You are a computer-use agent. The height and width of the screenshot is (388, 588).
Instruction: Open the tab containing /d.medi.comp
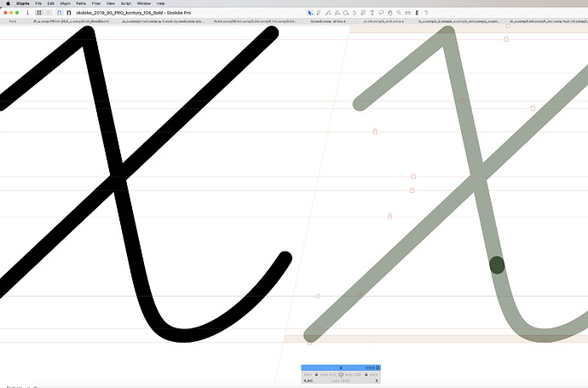328,21
